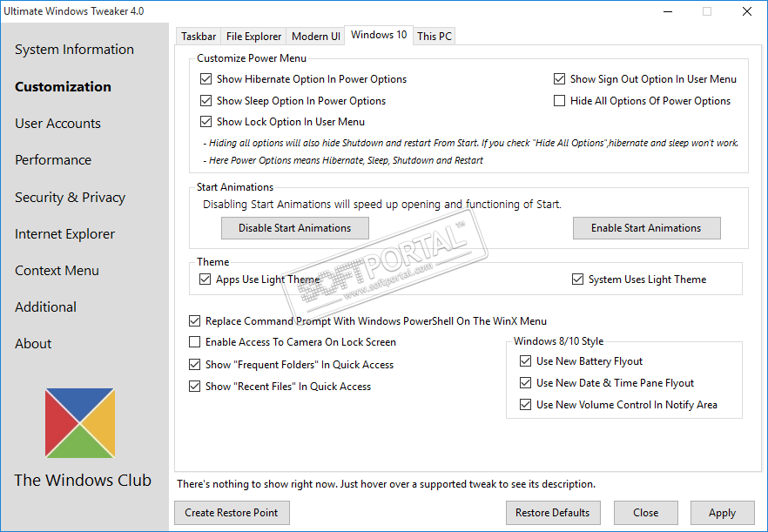This screenshot has width=768, height=532.
Task: Click Enable Start Animations button
Action: pyautogui.click(x=646, y=228)
